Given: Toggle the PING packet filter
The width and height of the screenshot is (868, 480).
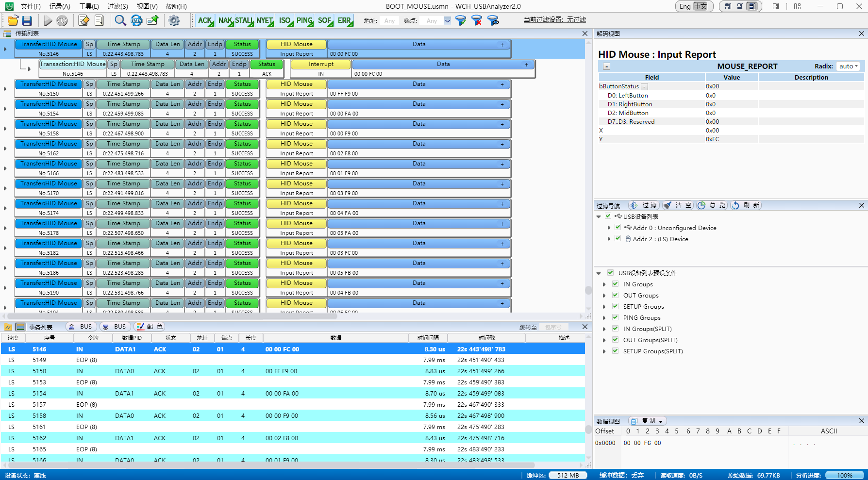Looking at the screenshot, I should click(x=305, y=20).
